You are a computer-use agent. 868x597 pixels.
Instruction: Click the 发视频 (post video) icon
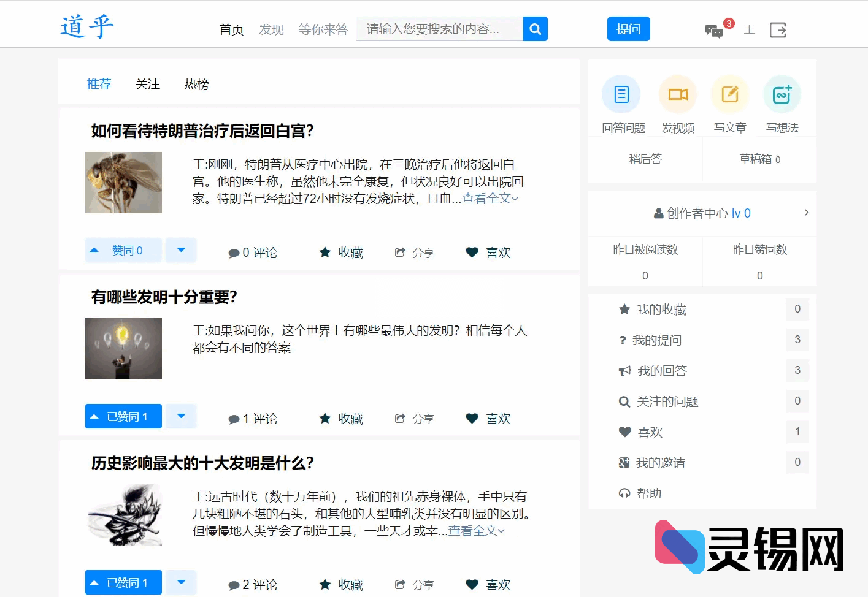pos(677,94)
